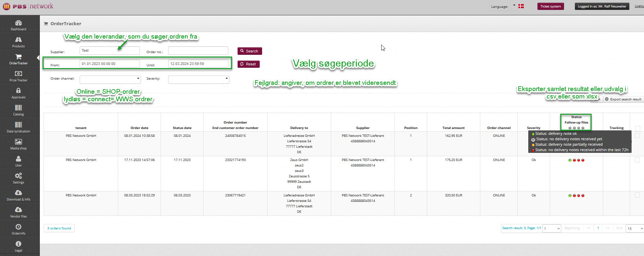Viewport: 644px width, 256px height.
Task: Open the page number dropdown
Action: [x=552, y=228]
